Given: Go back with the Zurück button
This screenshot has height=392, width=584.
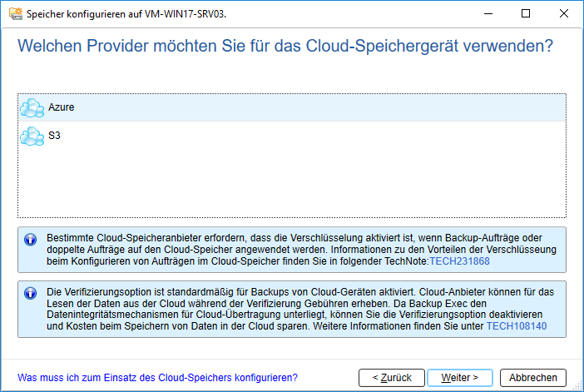Looking at the screenshot, I should pyautogui.click(x=392, y=377).
